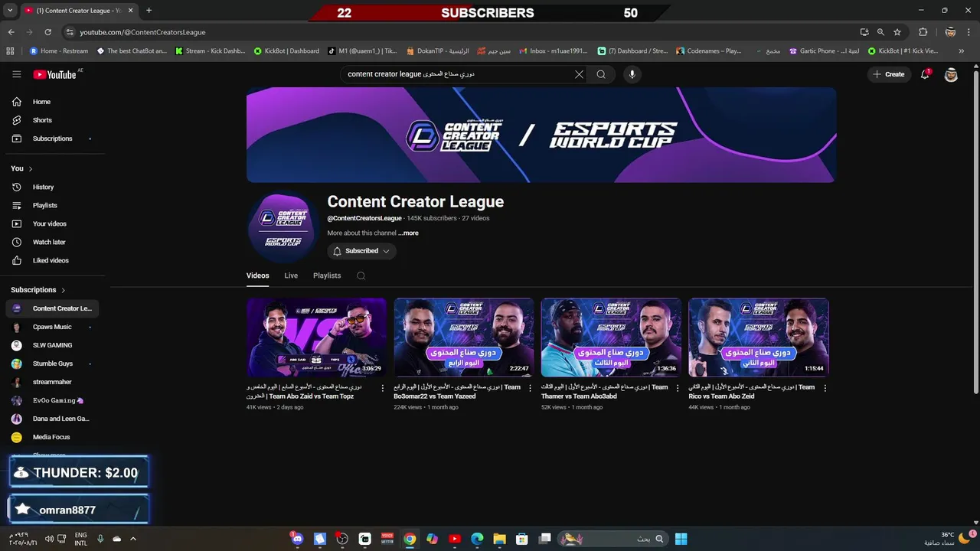Open the account avatar menu
The width and height of the screenshot is (980, 551).
click(951, 74)
